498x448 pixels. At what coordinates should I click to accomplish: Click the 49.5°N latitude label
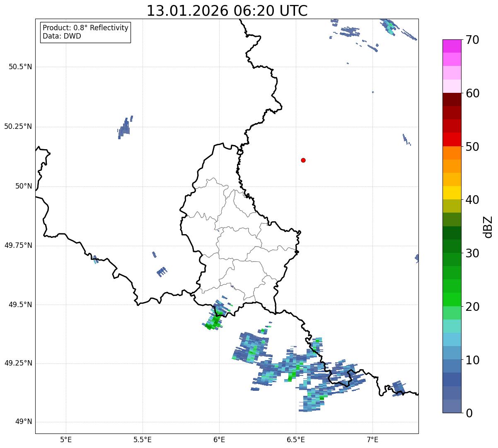click(x=20, y=305)
